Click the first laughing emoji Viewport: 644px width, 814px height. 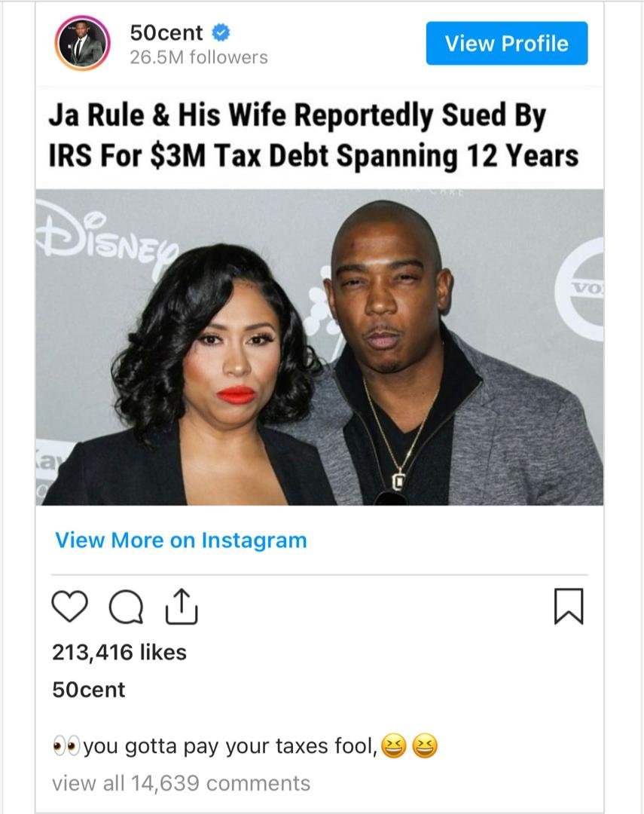pos(393,746)
